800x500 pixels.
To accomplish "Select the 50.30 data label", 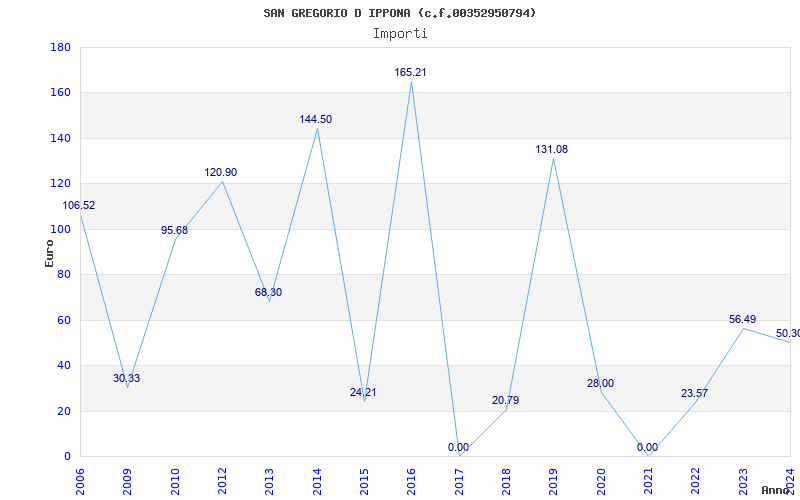I will [x=788, y=334].
